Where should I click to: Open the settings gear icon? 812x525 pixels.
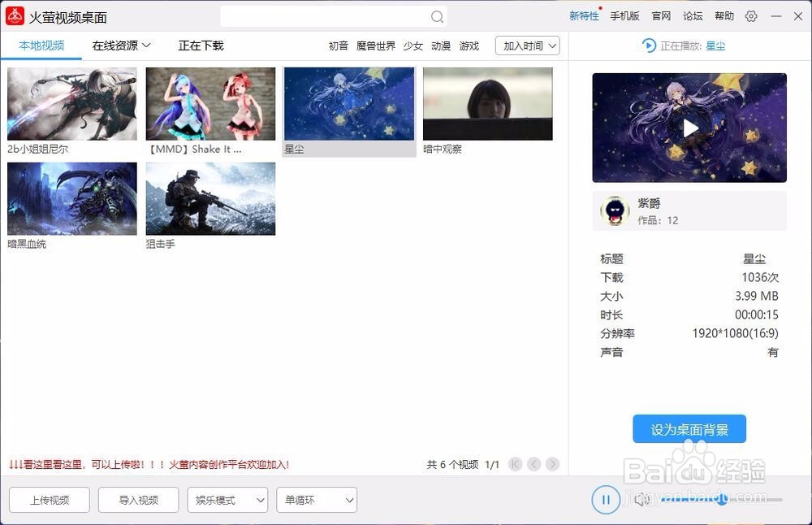coord(751,16)
